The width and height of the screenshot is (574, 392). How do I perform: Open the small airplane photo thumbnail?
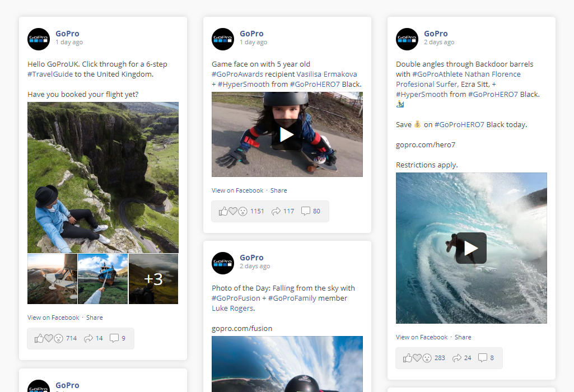pos(52,279)
